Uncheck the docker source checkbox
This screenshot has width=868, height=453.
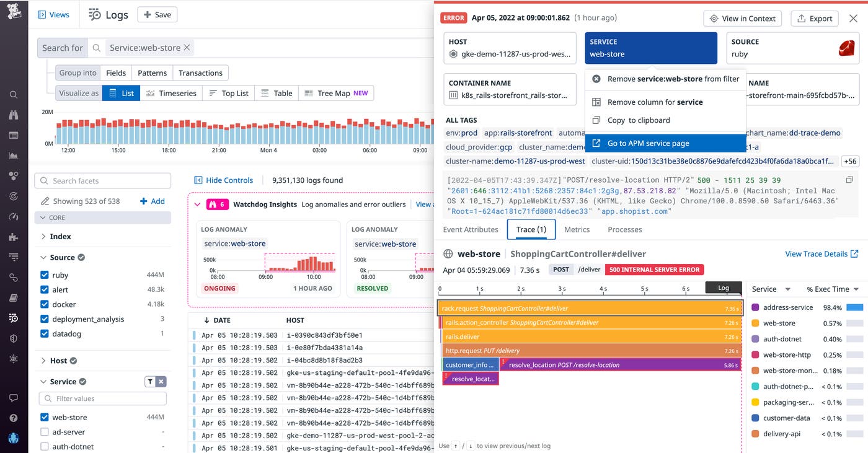click(45, 304)
